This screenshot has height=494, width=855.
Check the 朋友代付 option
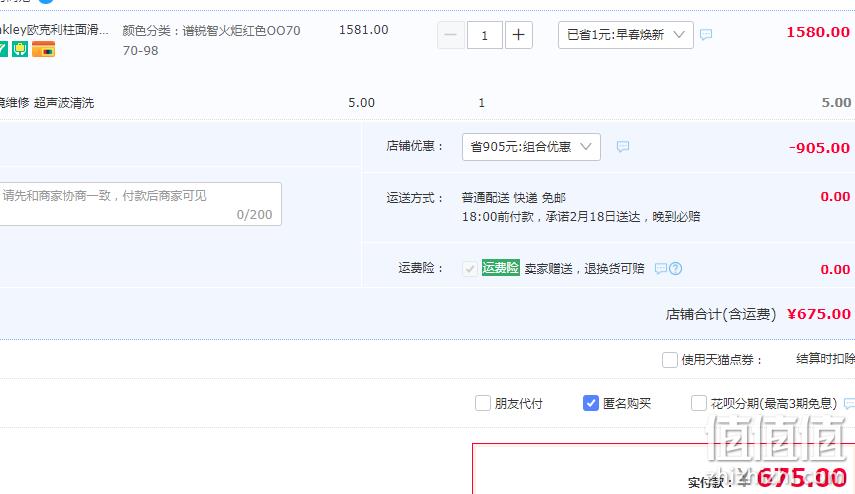(483, 403)
